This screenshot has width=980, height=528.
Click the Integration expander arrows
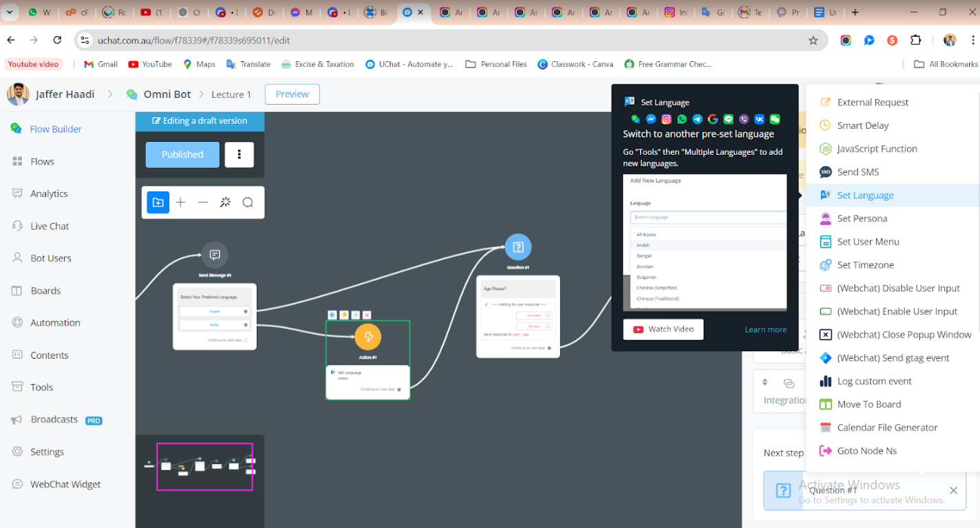pos(765,383)
